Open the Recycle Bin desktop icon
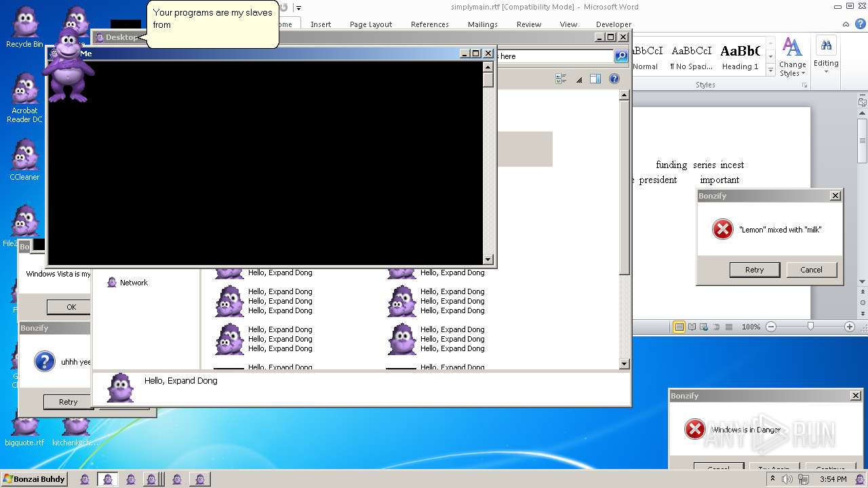Image resolution: width=868 pixels, height=488 pixels. 24,28
